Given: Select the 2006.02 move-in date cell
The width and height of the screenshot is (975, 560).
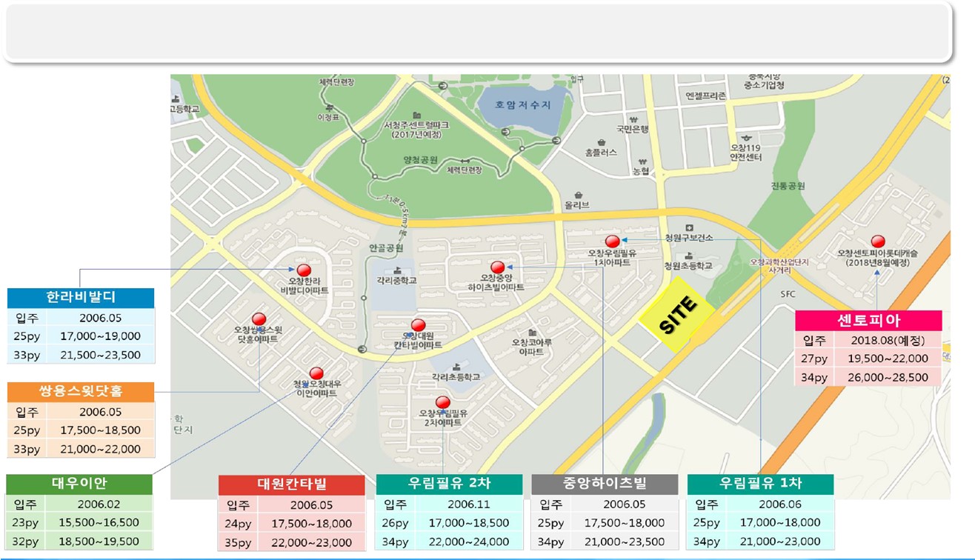Looking at the screenshot, I should [x=99, y=504].
